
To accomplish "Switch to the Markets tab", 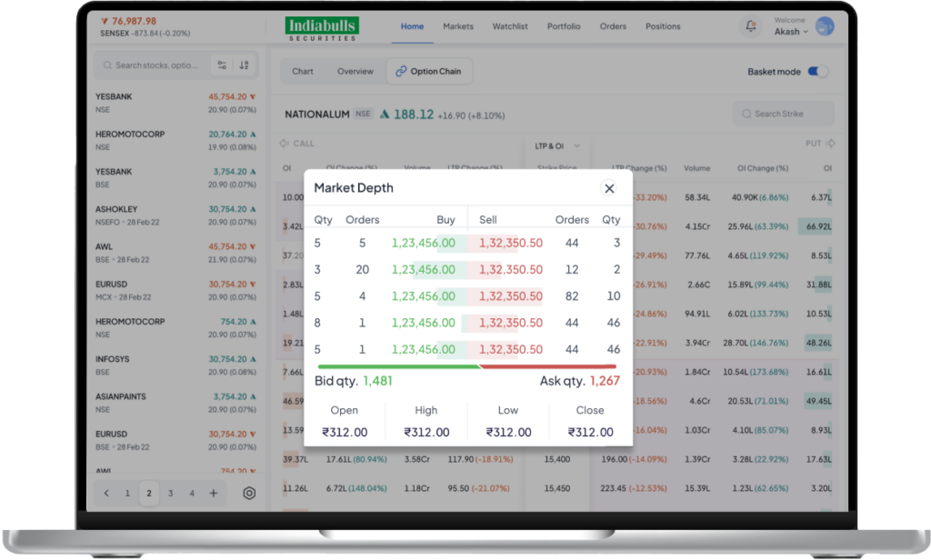I will click(x=458, y=26).
